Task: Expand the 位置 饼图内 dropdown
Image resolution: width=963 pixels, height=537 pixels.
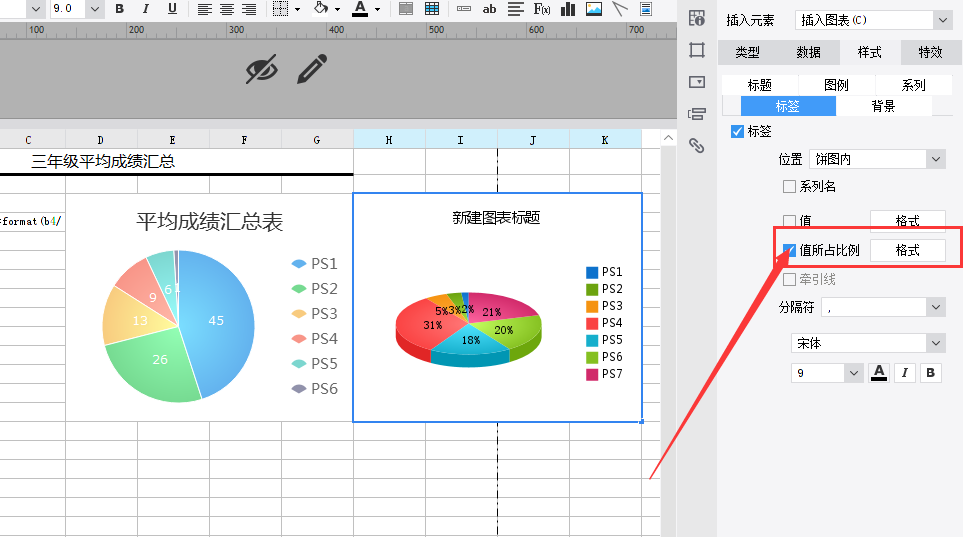Action: click(x=877, y=159)
